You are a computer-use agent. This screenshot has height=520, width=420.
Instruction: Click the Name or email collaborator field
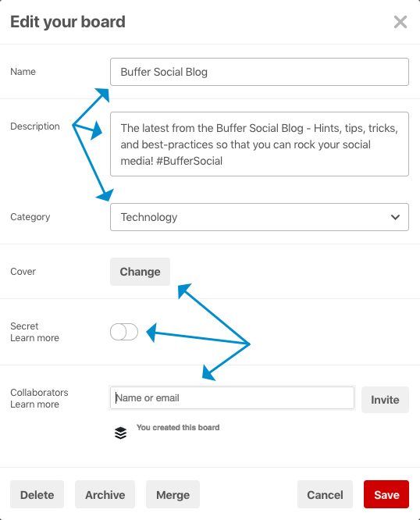pos(232,397)
